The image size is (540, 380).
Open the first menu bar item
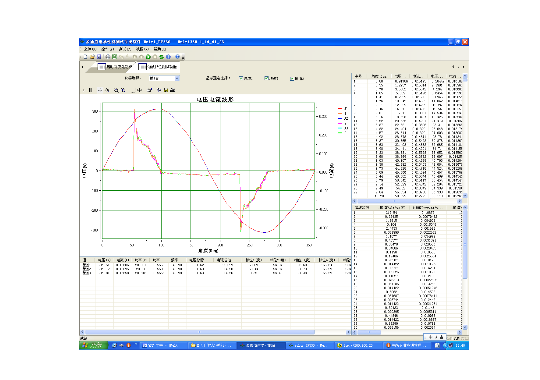90,49
